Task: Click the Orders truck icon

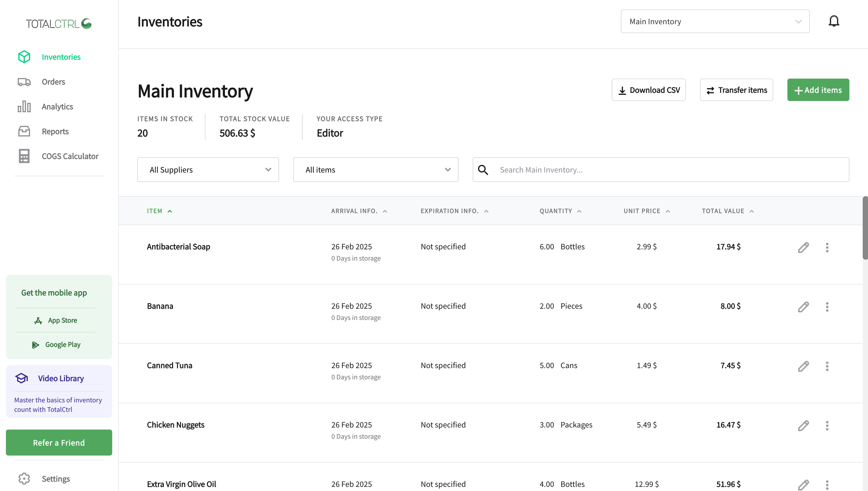Action: click(24, 82)
